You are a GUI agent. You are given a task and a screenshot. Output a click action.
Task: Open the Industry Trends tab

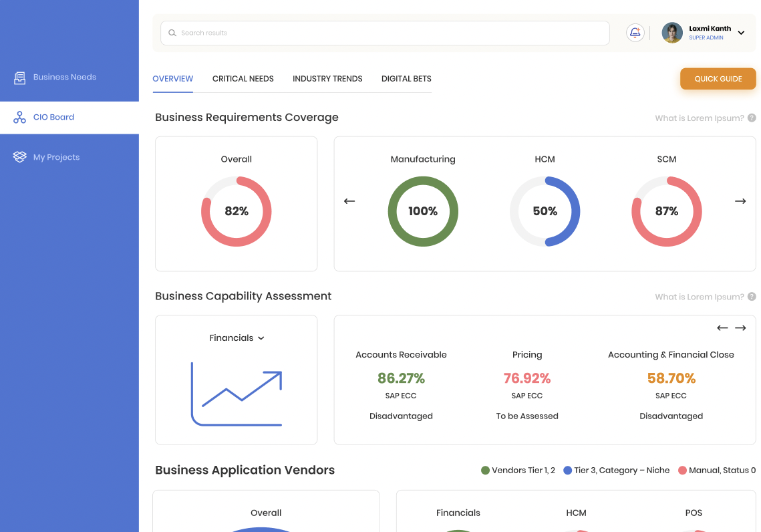pyautogui.click(x=327, y=79)
